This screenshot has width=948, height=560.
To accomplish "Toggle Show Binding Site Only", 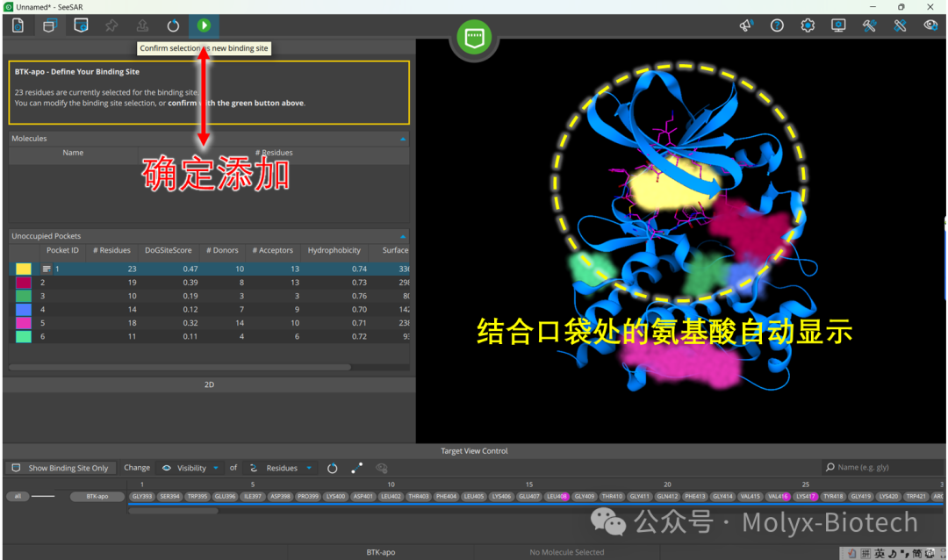I will tap(60, 468).
